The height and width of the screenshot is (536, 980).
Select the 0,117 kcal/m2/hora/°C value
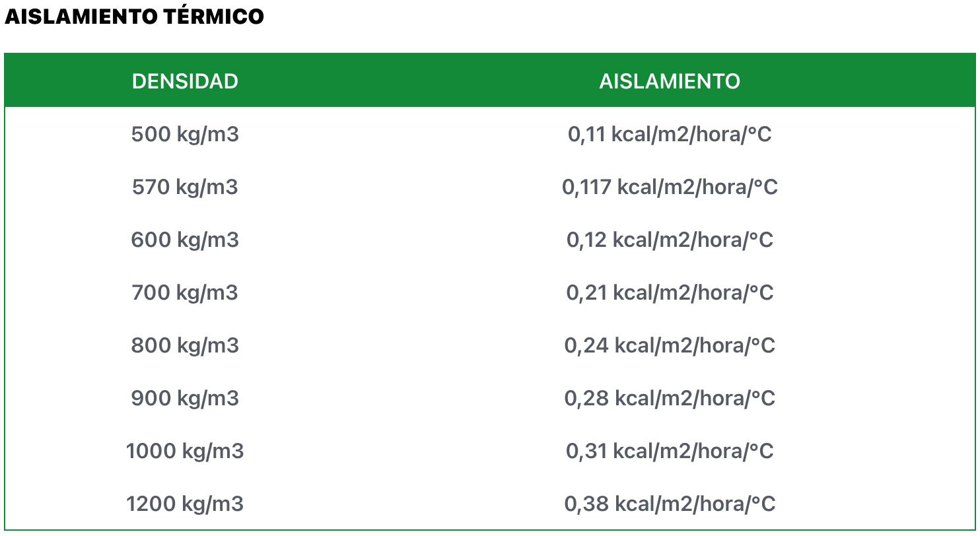670,187
